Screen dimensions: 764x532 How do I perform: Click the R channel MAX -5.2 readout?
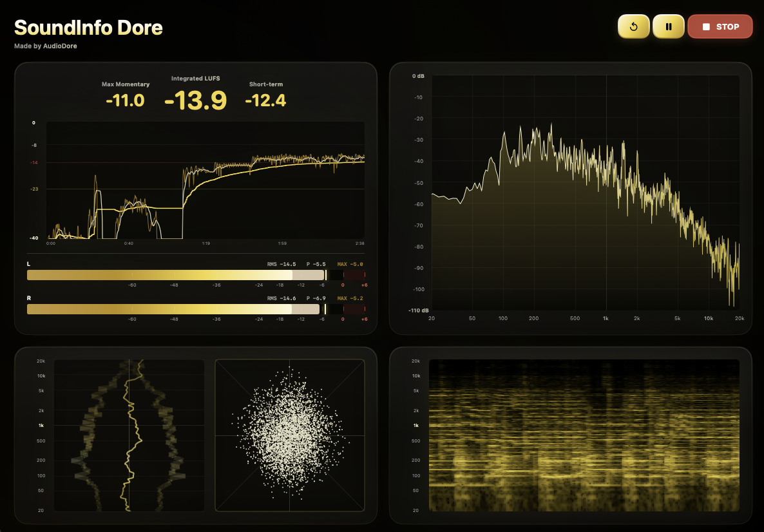(350, 298)
